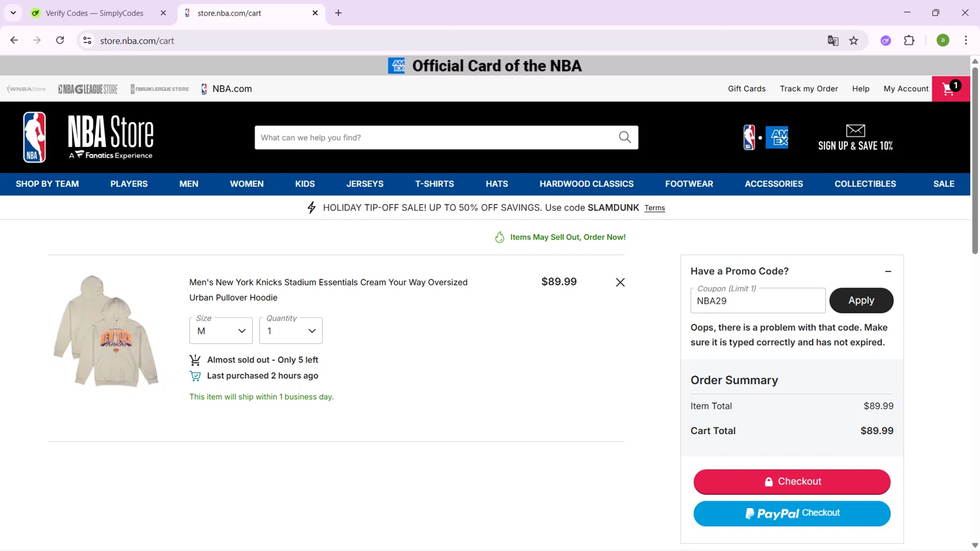This screenshot has height=551, width=980.
Task: Open the Chrome profile avatar
Action: click(x=943, y=40)
